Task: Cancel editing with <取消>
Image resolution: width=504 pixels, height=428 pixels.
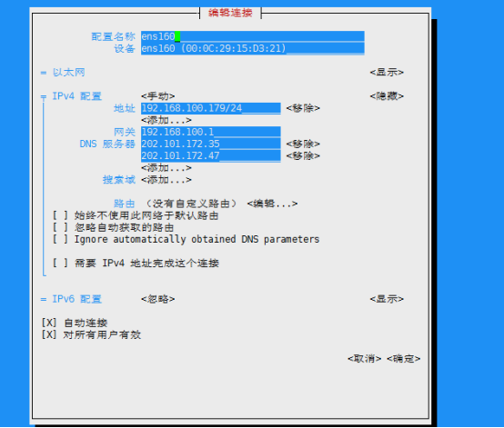Action: 364,358
